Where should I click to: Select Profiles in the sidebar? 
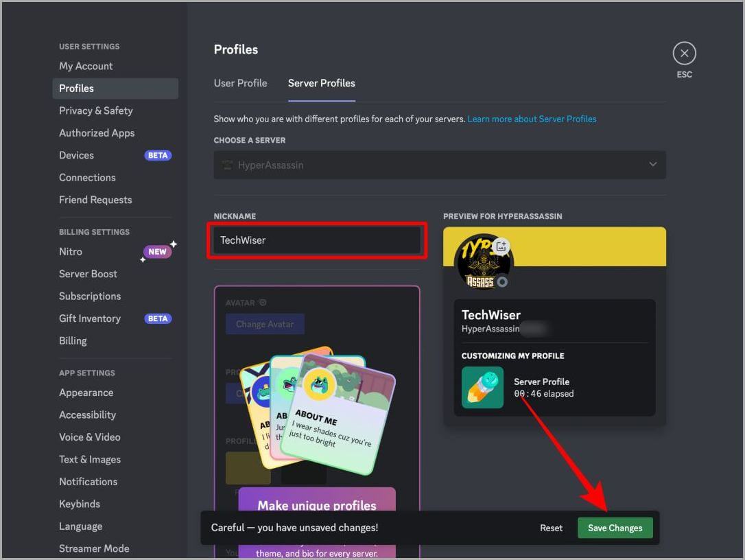(115, 89)
